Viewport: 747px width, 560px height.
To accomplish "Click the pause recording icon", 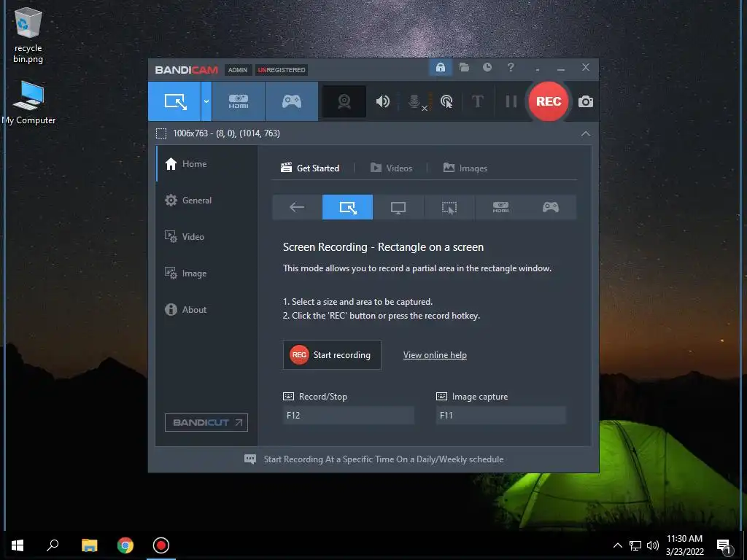I will click(x=511, y=101).
